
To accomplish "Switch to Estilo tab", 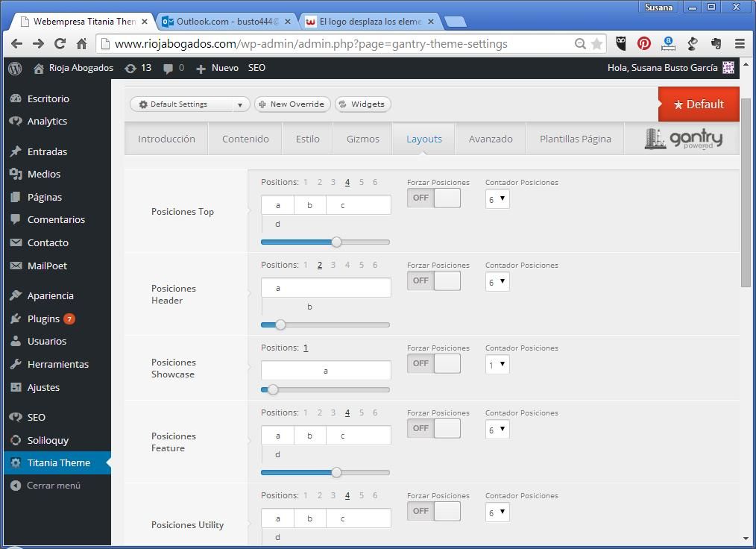I will click(x=308, y=139).
